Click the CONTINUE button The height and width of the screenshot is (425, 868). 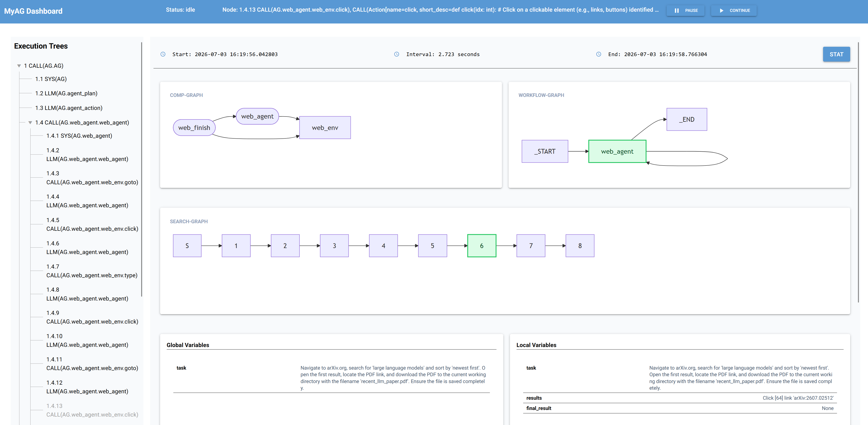point(733,10)
